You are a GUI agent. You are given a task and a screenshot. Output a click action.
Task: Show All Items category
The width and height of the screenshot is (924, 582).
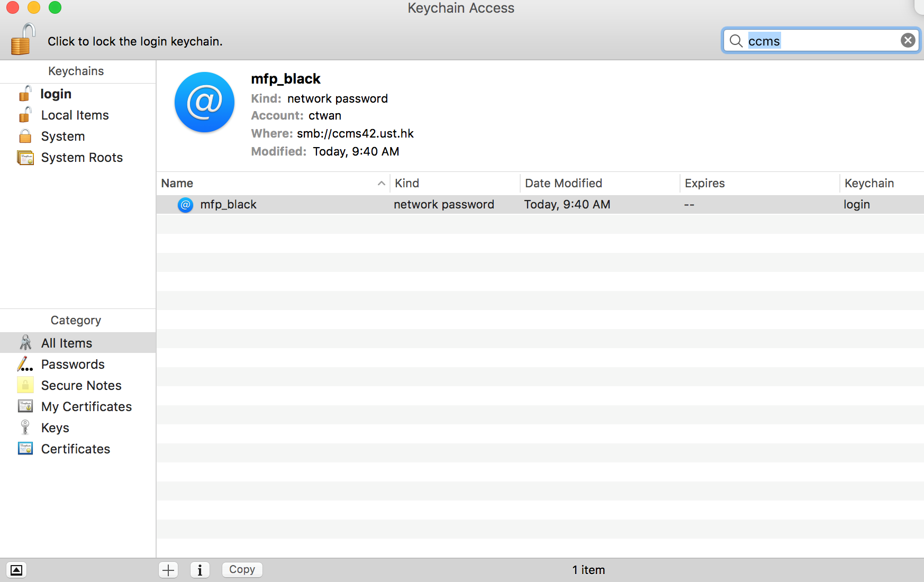click(x=66, y=343)
